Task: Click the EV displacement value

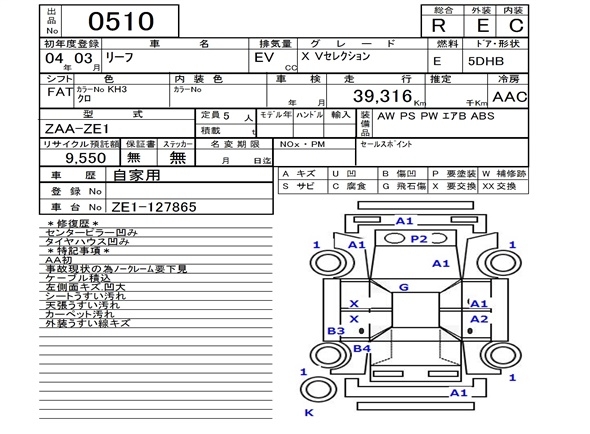Action: pyautogui.click(x=265, y=58)
